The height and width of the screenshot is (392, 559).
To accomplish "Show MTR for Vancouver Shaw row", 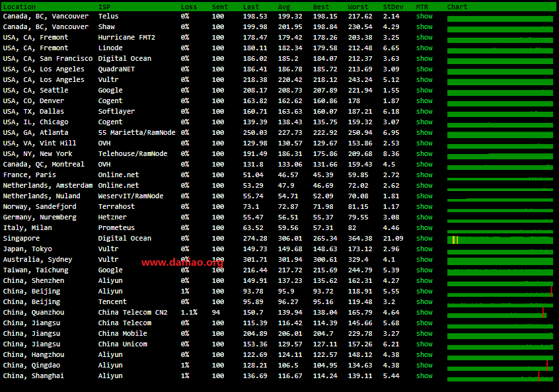I will point(424,26).
